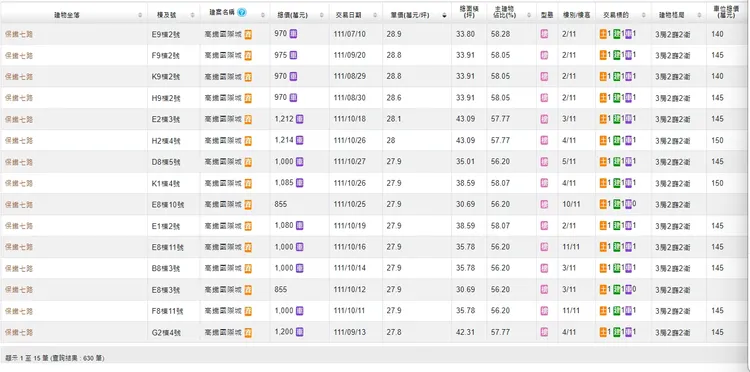Click the green building icon in H9棟2號 row

[617, 98]
